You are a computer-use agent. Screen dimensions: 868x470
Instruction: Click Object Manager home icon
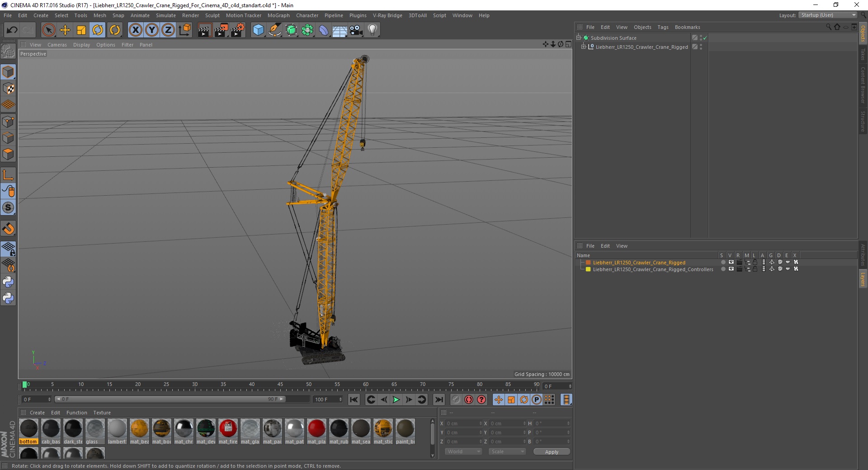(837, 27)
